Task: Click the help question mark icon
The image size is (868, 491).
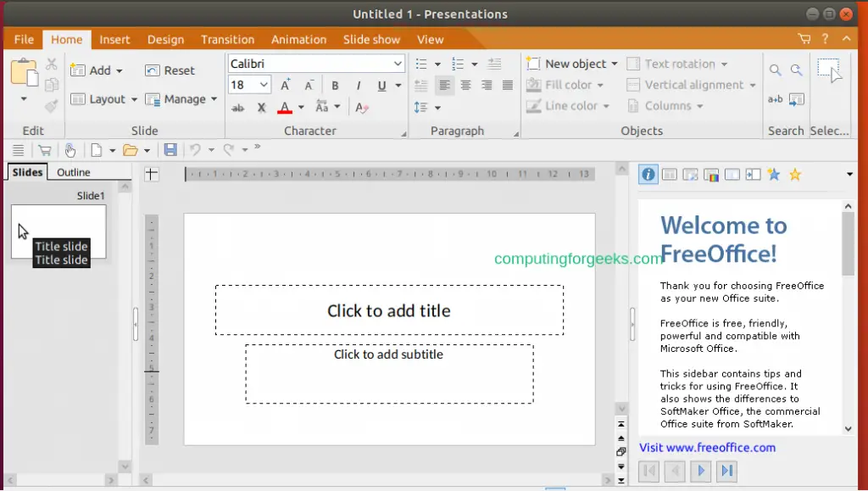Action: 826,39
